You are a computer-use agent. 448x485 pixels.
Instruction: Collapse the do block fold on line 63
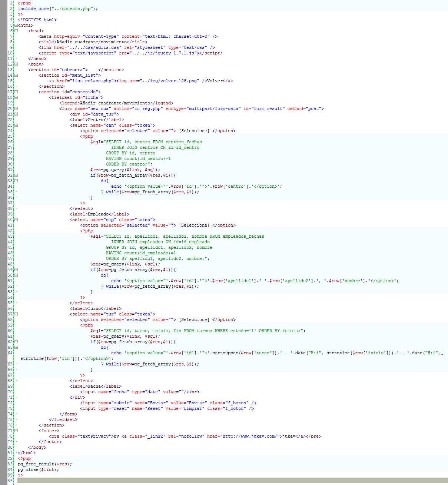coord(16,347)
